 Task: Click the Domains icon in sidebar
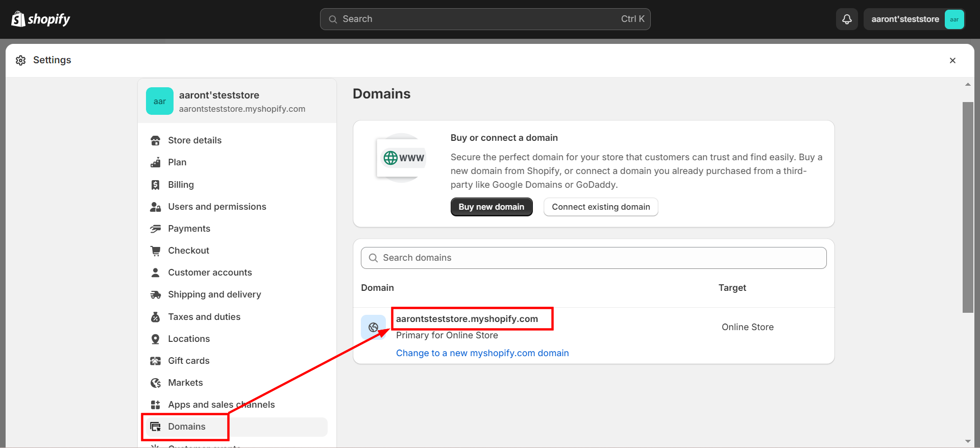(x=156, y=427)
